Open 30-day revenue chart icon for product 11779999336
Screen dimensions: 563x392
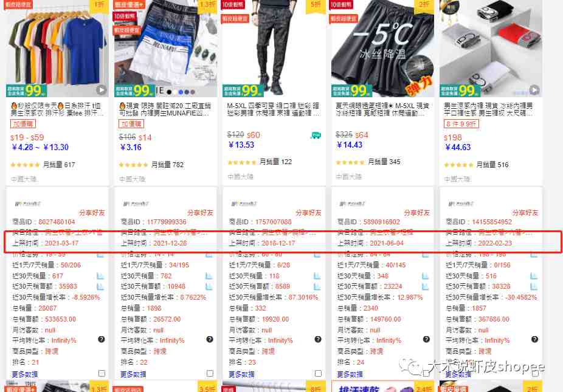(209, 287)
